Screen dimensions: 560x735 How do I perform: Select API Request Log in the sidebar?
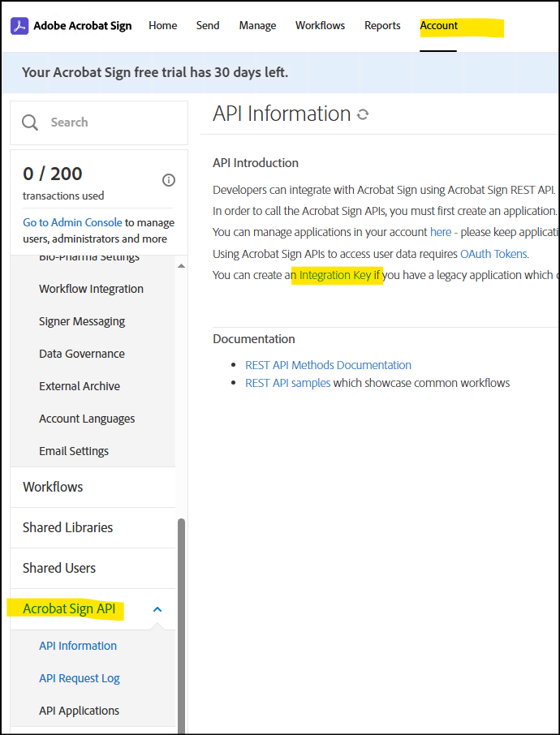pyautogui.click(x=80, y=678)
